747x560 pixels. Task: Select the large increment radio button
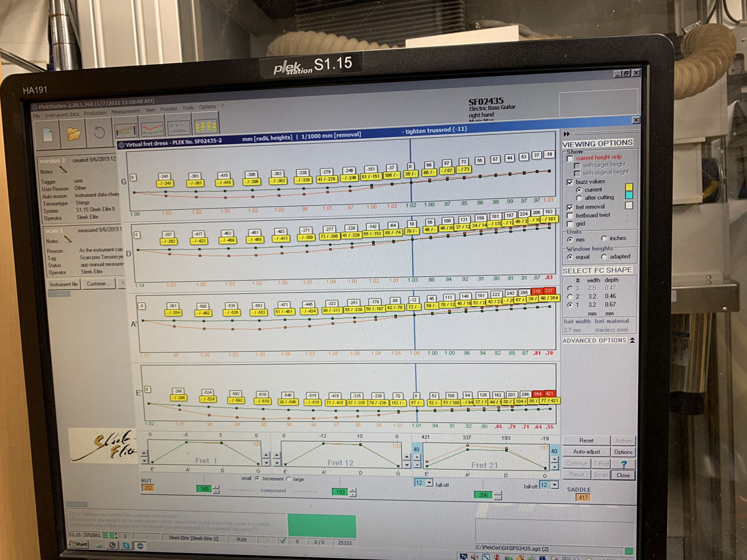pyautogui.click(x=288, y=478)
